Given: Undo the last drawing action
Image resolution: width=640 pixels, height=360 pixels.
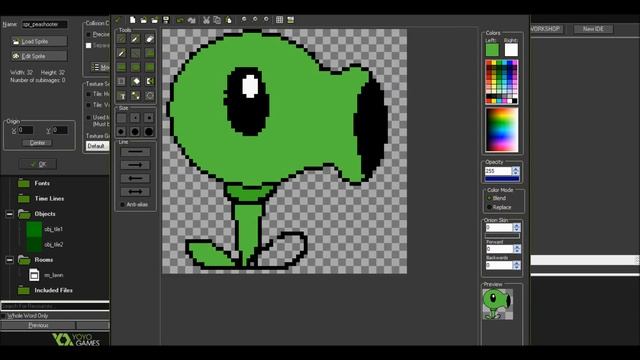Looking at the screenshot, I should point(180,20).
